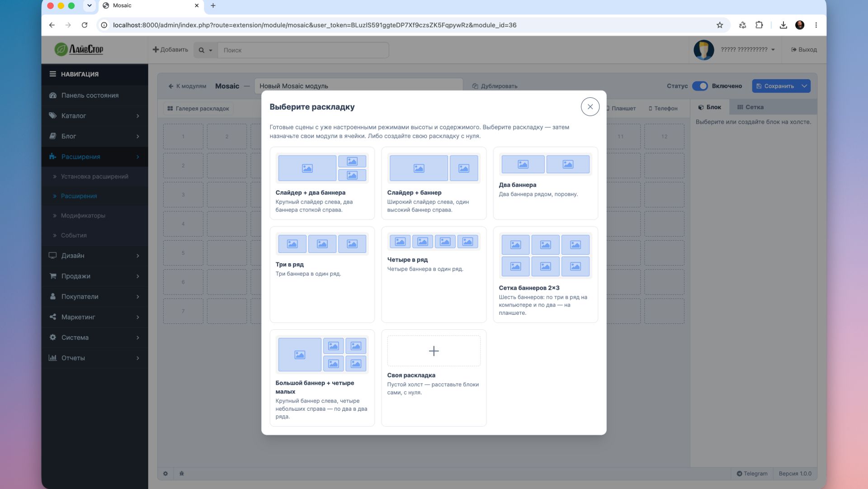Select the 'Четыре в ряд' layout preview

[x=434, y=242]
